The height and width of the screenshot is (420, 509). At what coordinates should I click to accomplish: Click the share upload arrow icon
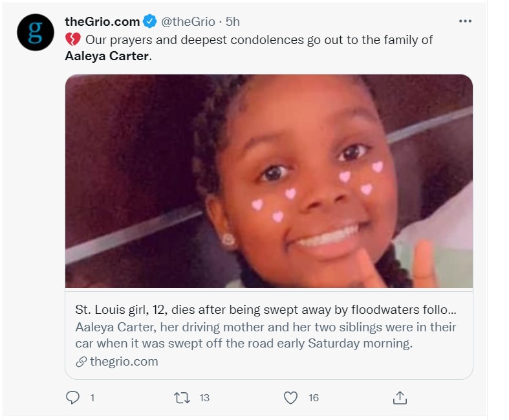(400, 397)
